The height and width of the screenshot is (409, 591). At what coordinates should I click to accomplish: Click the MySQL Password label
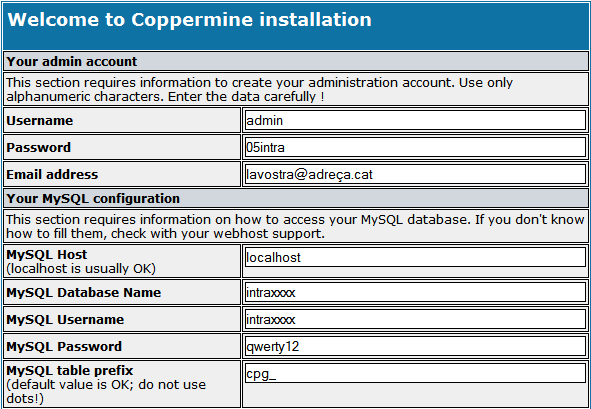[x=64, y=346]
